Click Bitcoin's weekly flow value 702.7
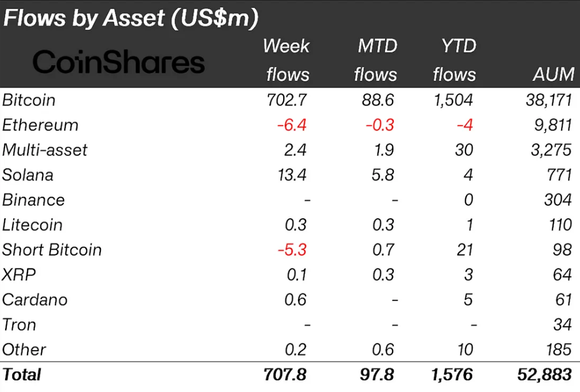This screenshot has width=580, height=392. pos(287,100)
